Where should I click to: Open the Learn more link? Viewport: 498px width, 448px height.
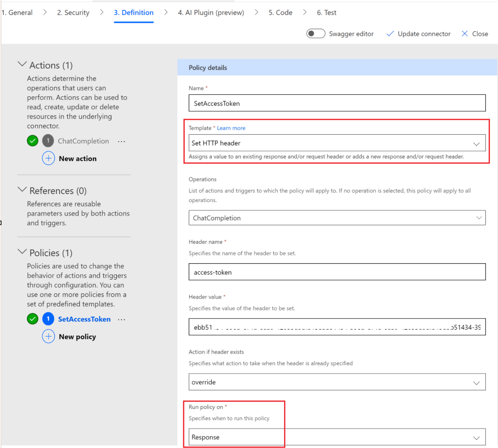tap(231, 128)
